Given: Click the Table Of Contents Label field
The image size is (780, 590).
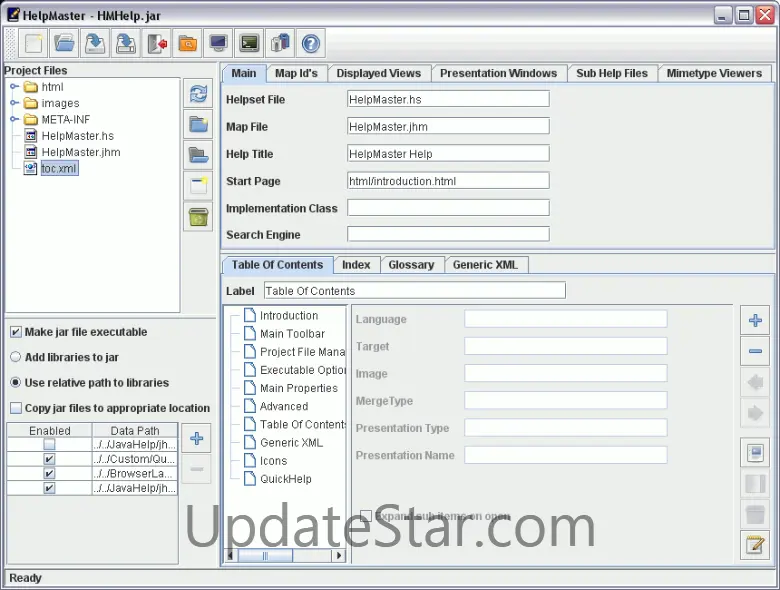Looking at the screenshot, I should click(x=415, y=291).
